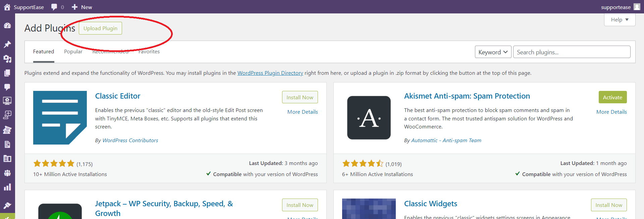The width and height of the screenshot is (644, 219).
Task: Click the monitor with person sidebar icon
Action: (7, 101)
